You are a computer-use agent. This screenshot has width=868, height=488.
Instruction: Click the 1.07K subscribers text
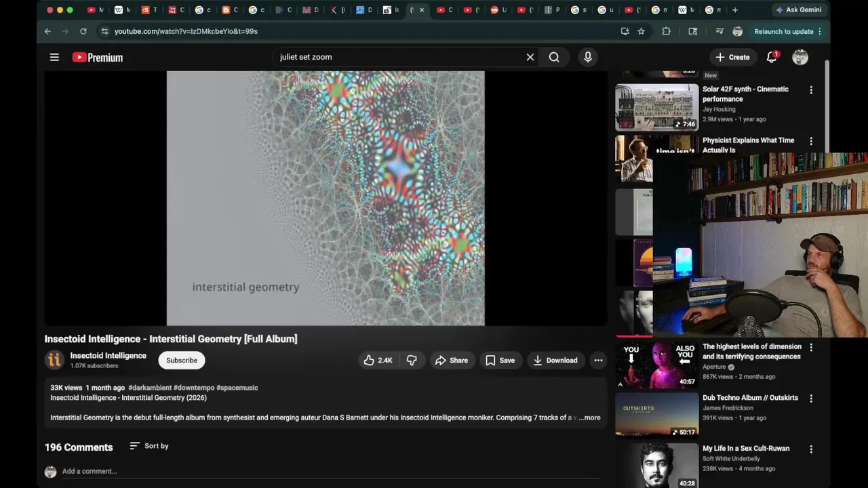(94, 366)
